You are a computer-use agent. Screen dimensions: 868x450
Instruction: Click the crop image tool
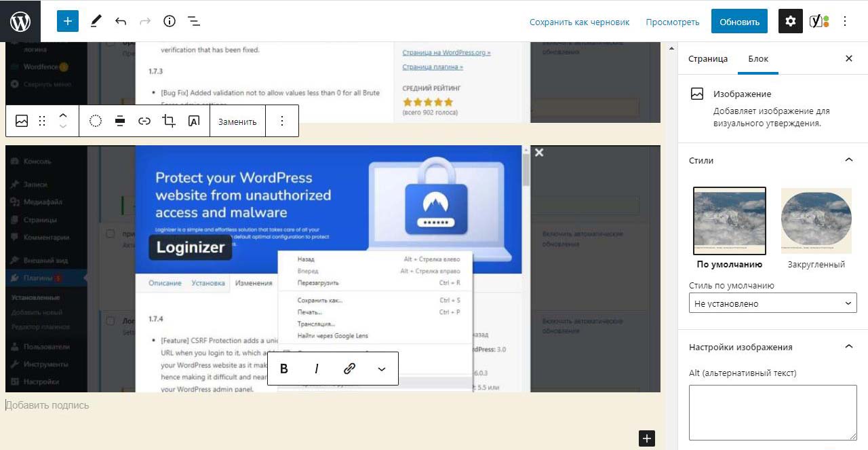(x=169, y=121)
